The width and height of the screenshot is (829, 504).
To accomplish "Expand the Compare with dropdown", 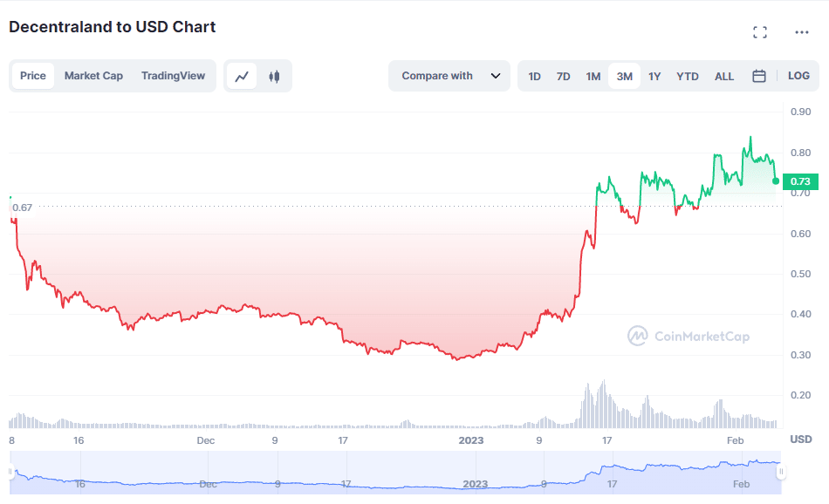I will click(449, 76).
